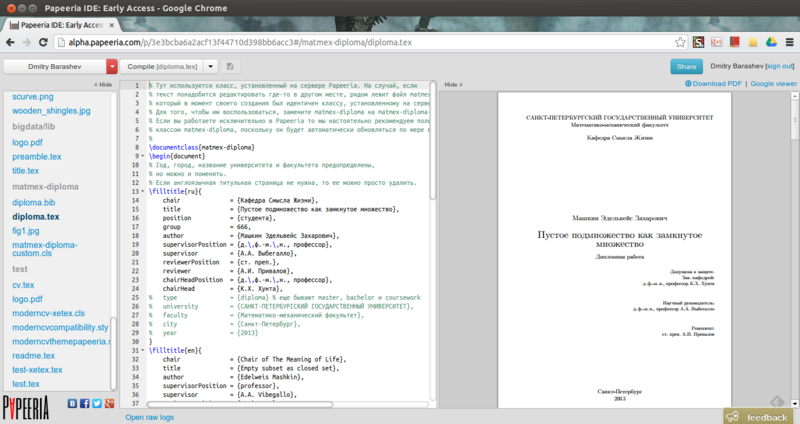Click the PDF preview scroll-up arrow
Screen dimensions: 800x424
795,95
